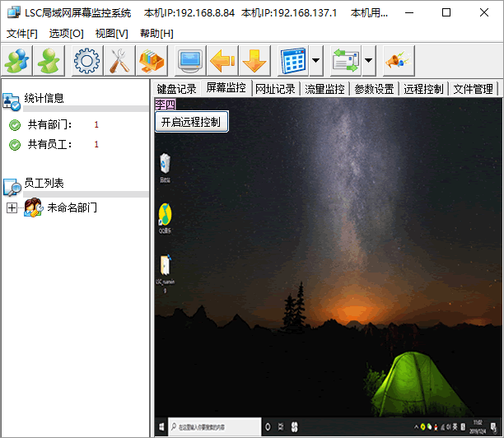Click the Windows Start button in remote screen

(161, 426)
